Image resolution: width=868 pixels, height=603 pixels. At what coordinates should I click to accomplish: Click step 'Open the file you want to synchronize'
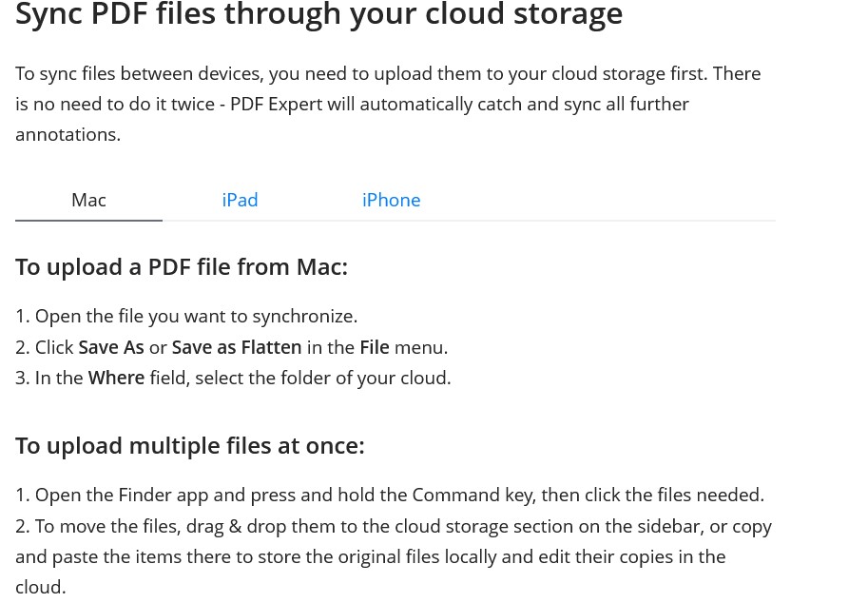click(x=196, y=317)
